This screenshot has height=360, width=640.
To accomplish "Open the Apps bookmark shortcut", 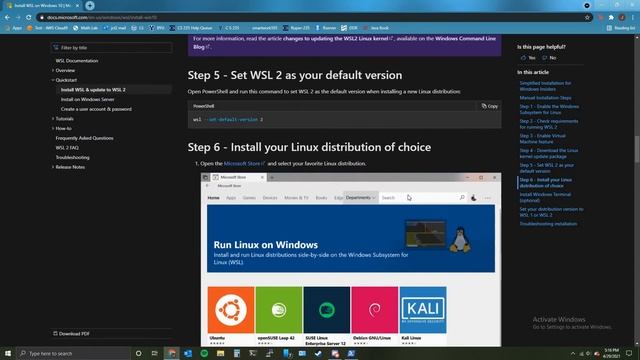I will tap(13, 28).
